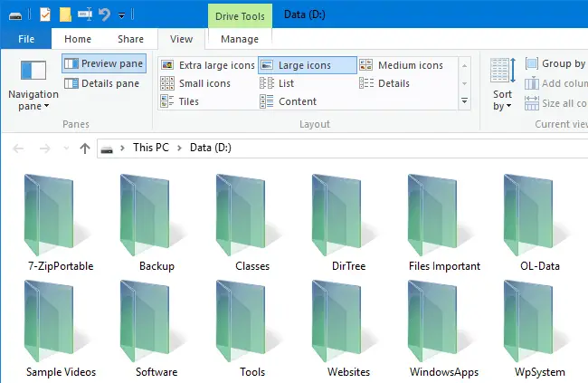
Task: Open the Navigation pane dropdown
Action: coord(33,86)
